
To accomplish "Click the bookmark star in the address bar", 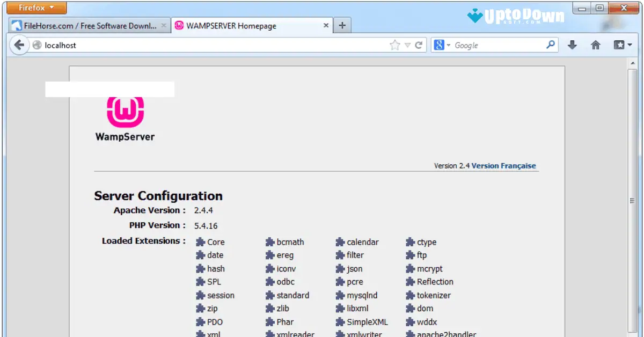I will click(393, 45).
